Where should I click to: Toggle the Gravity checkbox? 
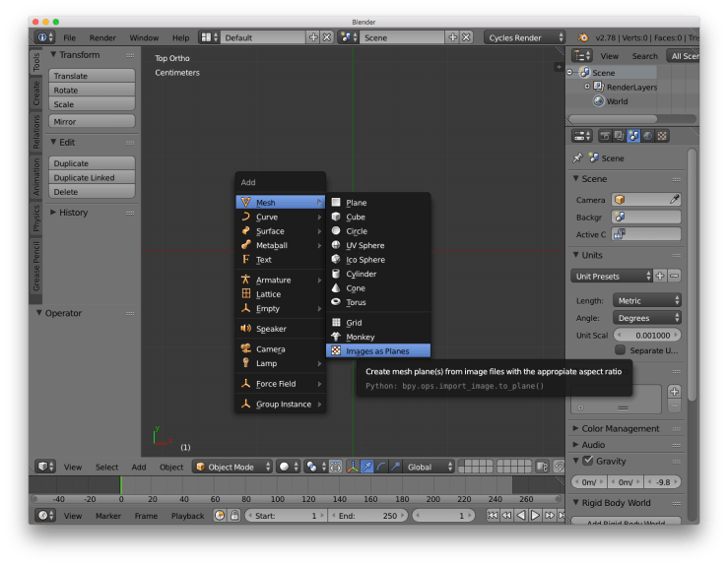click(x=588, y=461)
